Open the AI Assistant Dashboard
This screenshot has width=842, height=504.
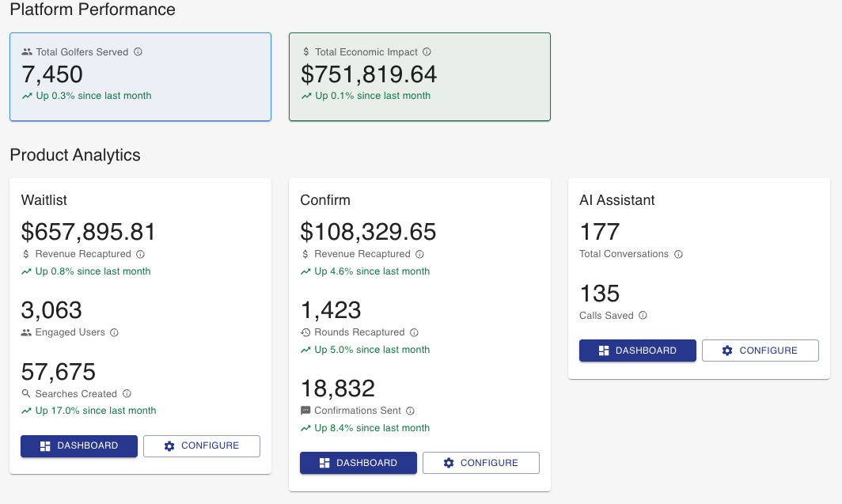tap(638, 351)
